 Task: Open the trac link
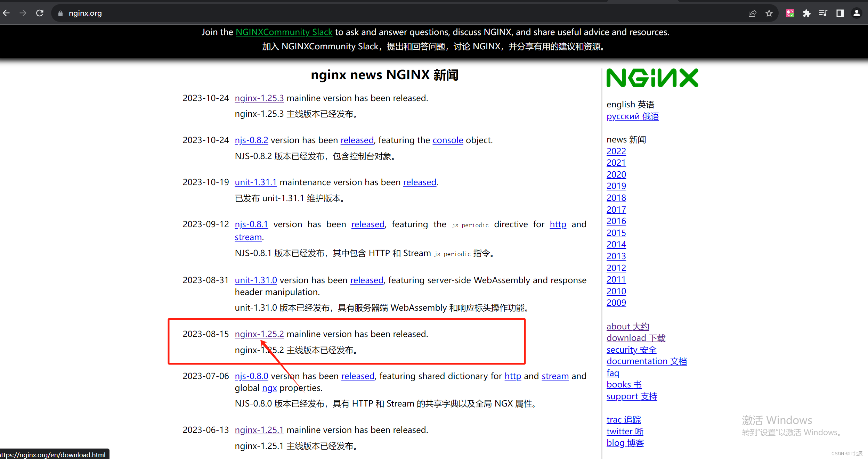[624, 419]
